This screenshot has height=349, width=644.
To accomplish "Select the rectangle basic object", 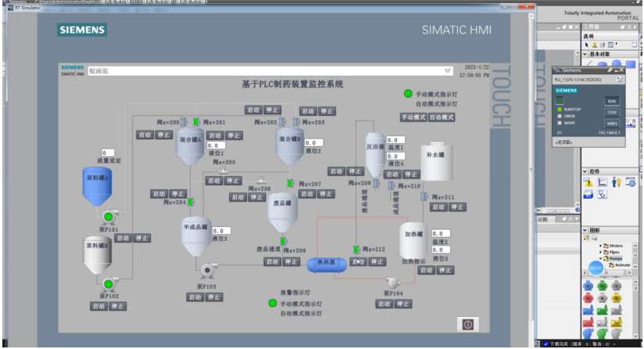I will [x=631, y=63].
